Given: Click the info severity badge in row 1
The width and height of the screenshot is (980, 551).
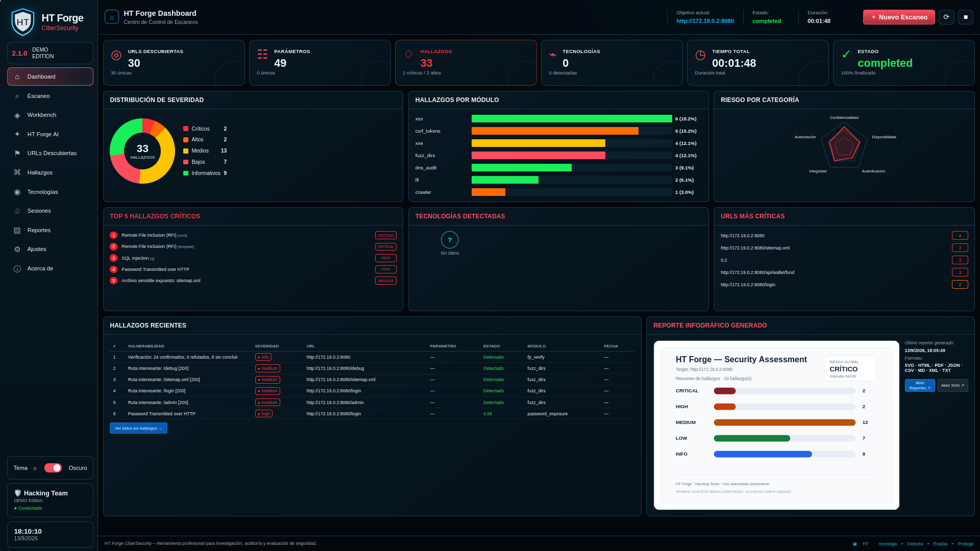Looking at the screenshot, I should click(263, 357).
